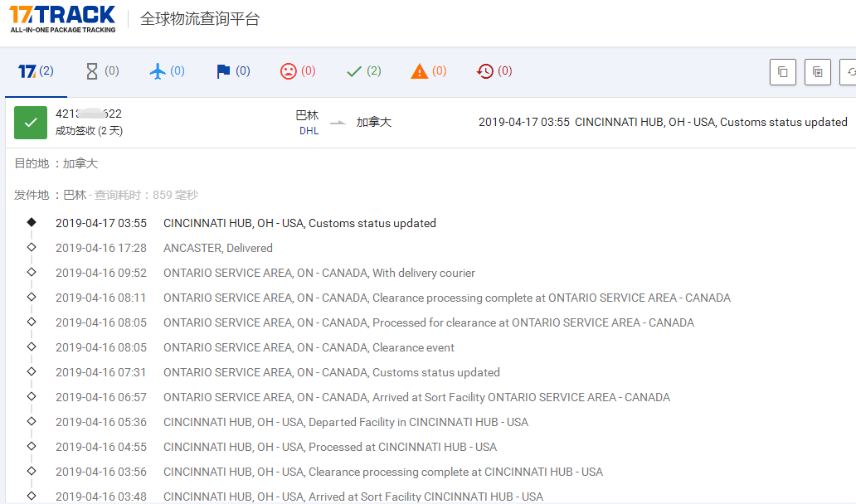Open the green checkmark delivered filter
This screenshot has height=504, width=856.
(355, 71)
